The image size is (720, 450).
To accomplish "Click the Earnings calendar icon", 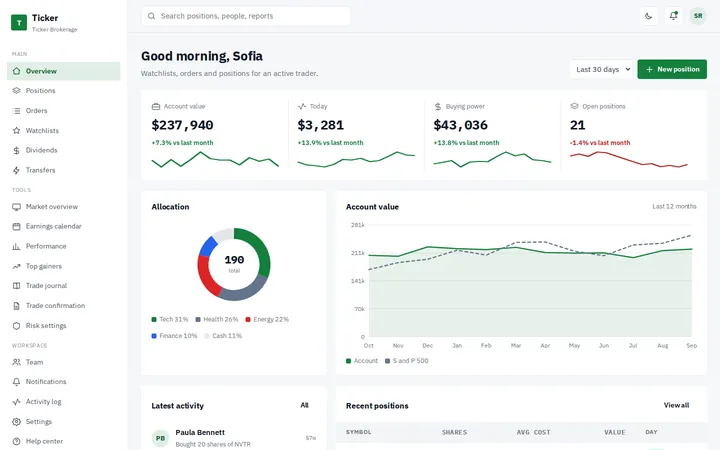I will click(17, 226).
